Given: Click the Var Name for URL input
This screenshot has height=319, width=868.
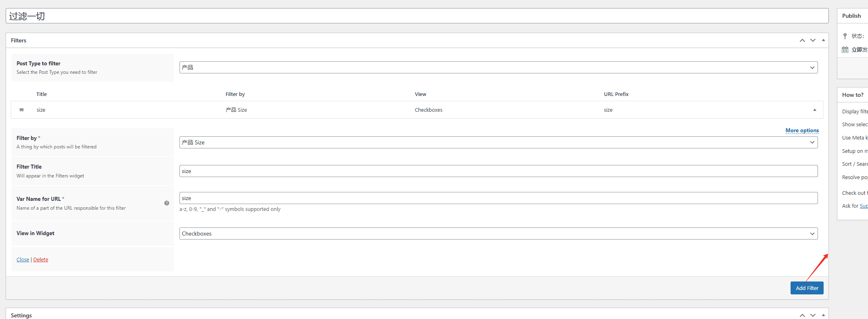Looking at the screenshot, I should (499, 198).
